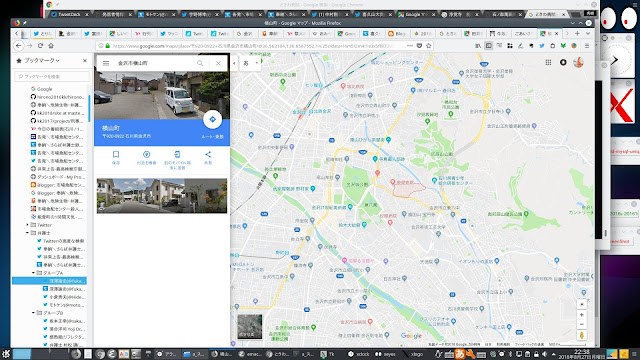Click the tab strip right overflow arrow

[x=567, y=33]
